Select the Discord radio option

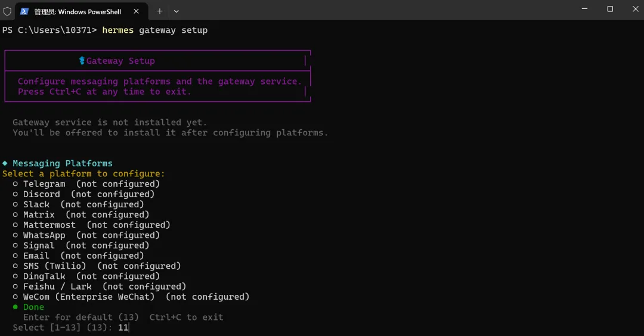coord(16,194)
